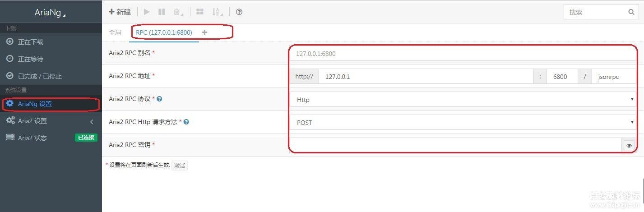Click the 新建 (new task) button

tap(120, 12)
